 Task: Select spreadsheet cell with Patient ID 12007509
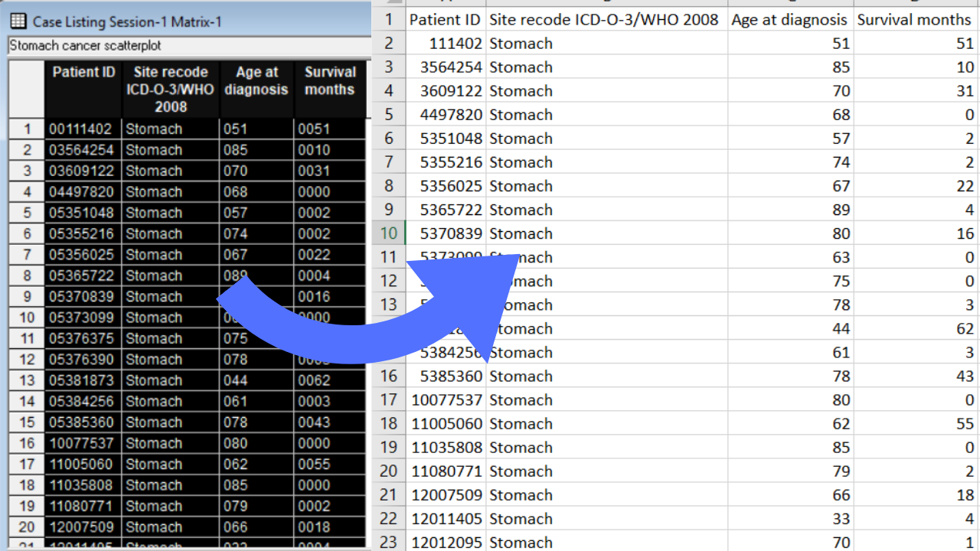(446, 495)
